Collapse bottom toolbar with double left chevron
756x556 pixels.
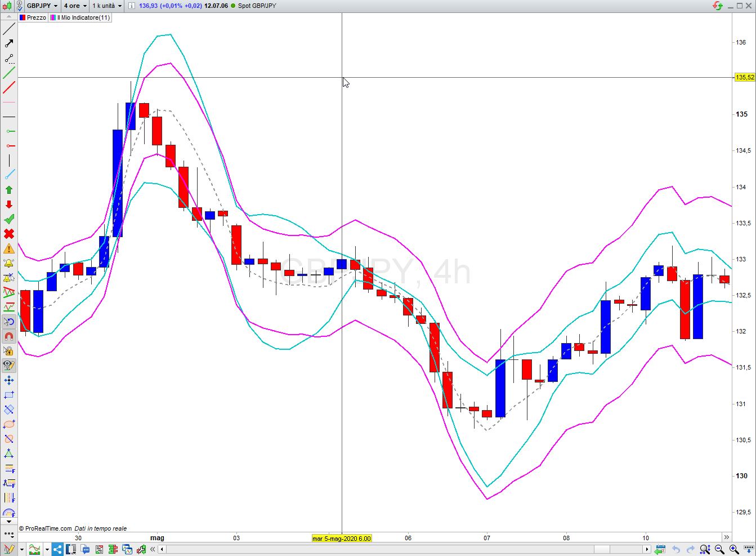[x=153, y=549]
